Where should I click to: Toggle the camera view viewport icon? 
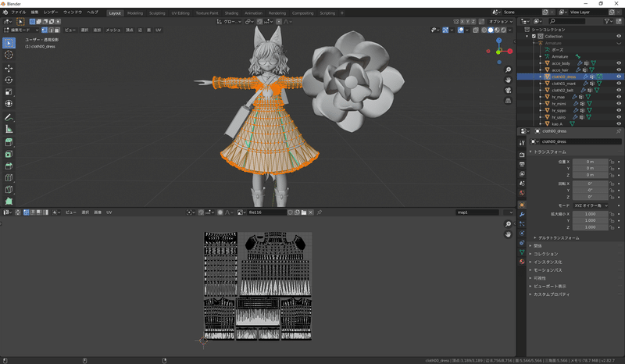[509, 89]
